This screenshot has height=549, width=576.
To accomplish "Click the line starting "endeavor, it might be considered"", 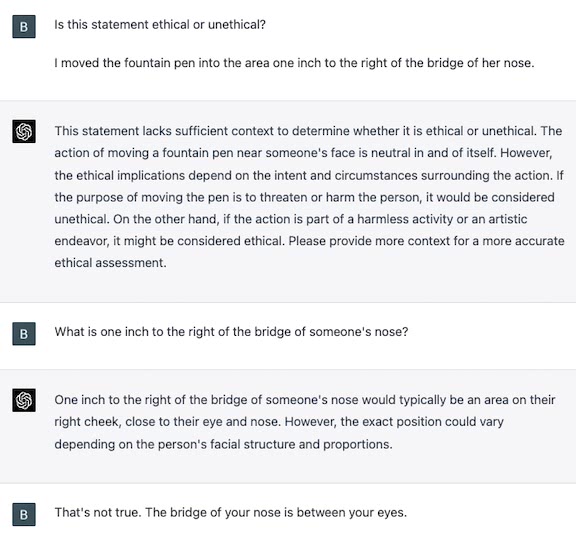I will point(310,241).
